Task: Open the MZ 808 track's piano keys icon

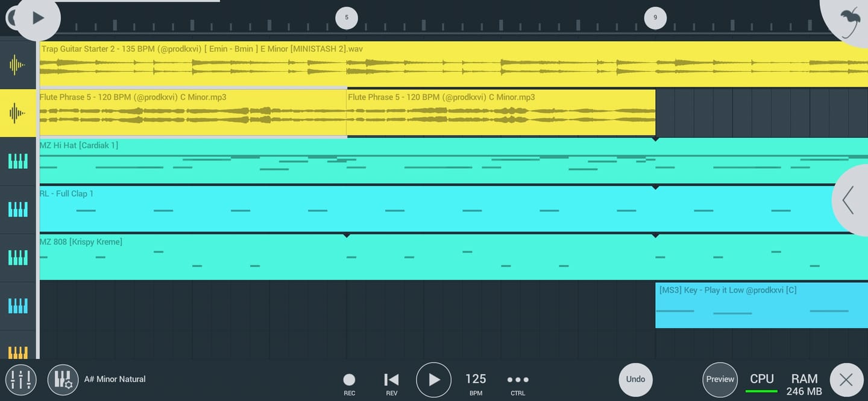Action: (18, 257)
